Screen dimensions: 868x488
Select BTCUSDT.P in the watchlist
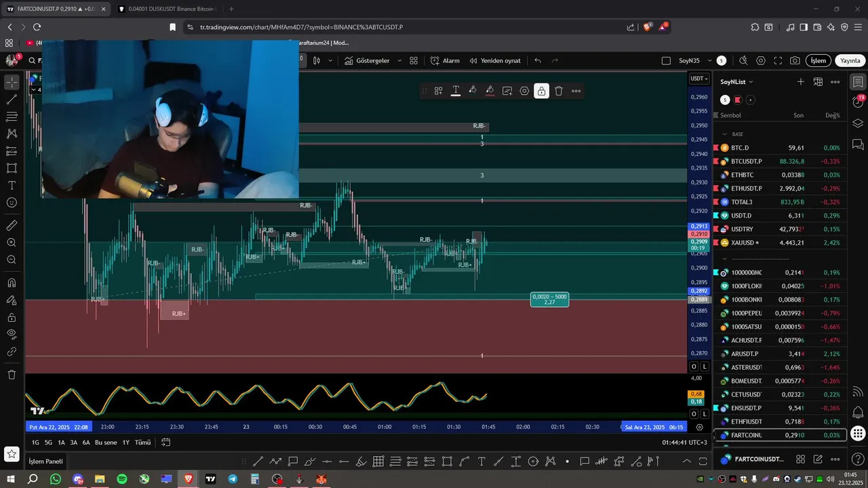coord(780,161)
